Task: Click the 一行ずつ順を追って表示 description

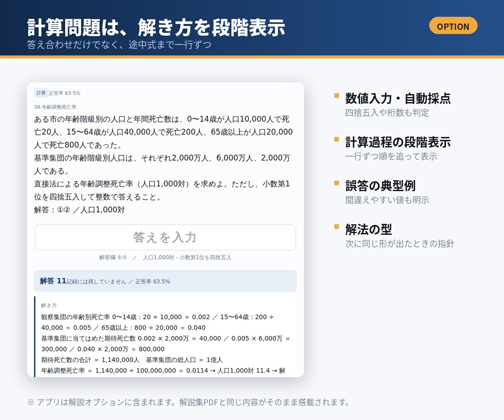Action: [x=391, y=156]
